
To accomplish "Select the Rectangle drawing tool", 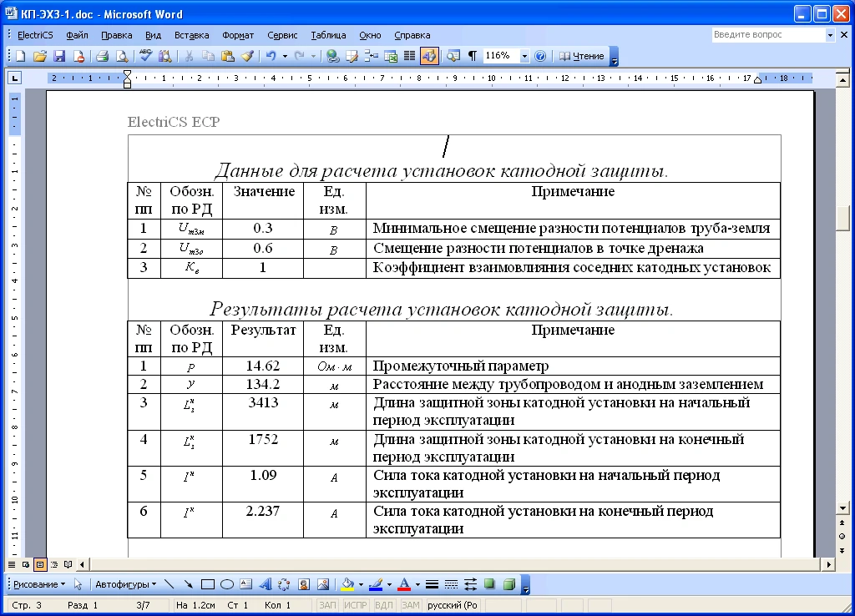I will pyautogui.click(x=208, y=584).
